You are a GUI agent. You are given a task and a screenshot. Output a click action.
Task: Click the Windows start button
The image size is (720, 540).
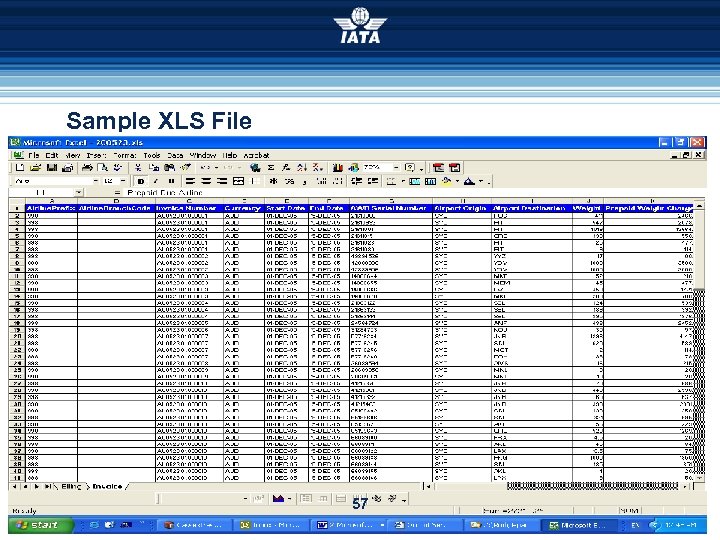point(40,525)
